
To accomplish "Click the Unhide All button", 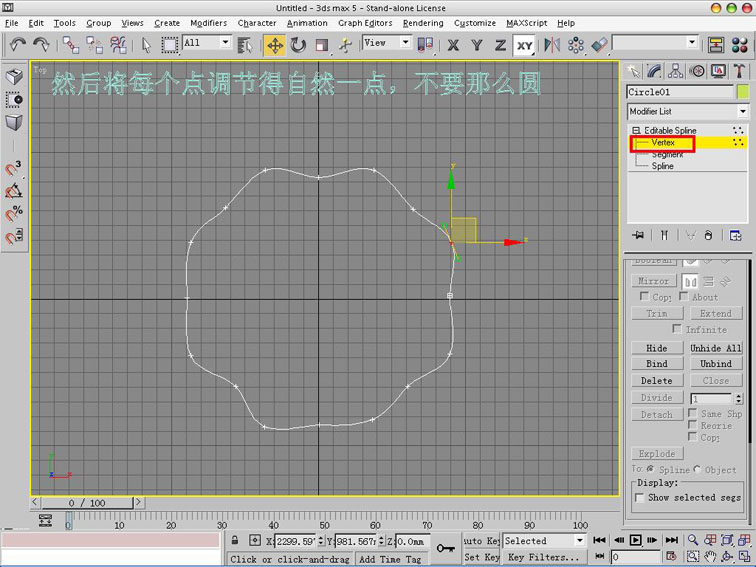I will coord(716,348).
